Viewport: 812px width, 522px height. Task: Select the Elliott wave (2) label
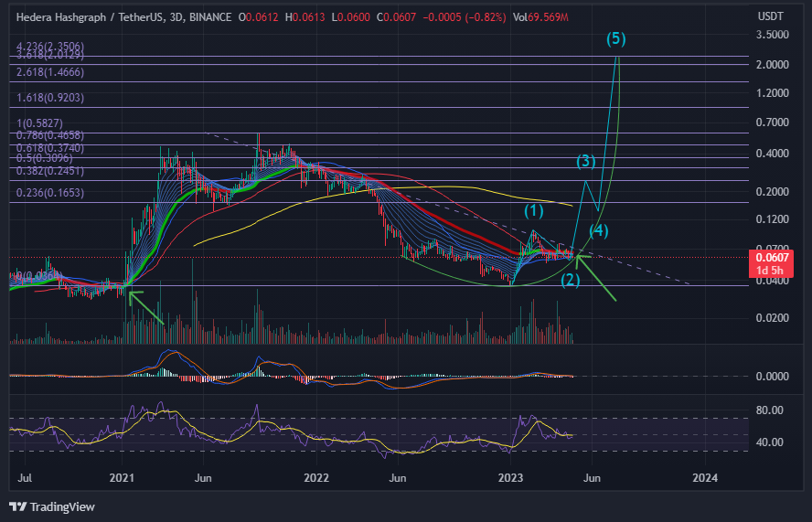coord(571,280)
